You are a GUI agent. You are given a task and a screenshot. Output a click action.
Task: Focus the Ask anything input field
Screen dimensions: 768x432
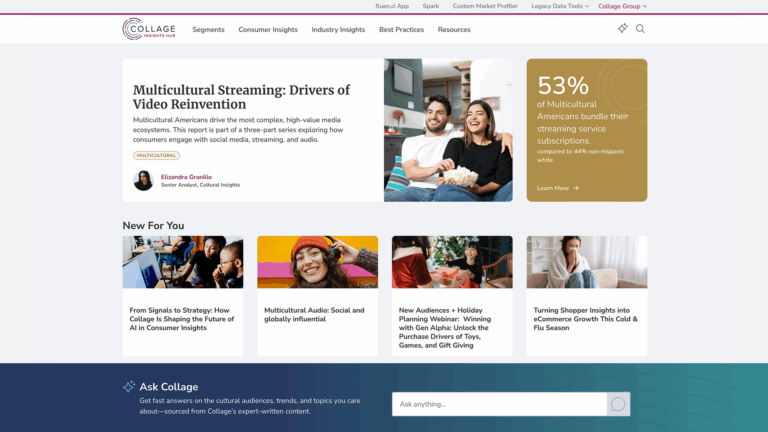click(x=499, y=404)
